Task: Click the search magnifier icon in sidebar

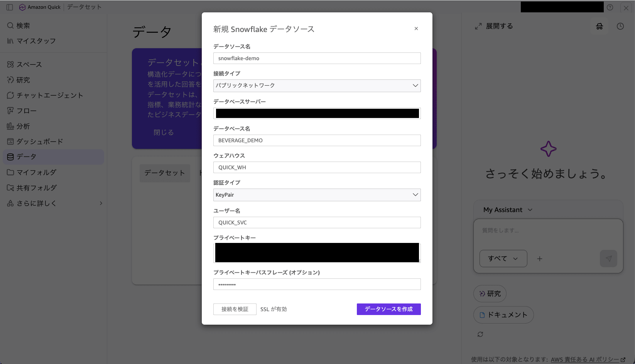Action: pyautogui.click(x=10, y=25)
